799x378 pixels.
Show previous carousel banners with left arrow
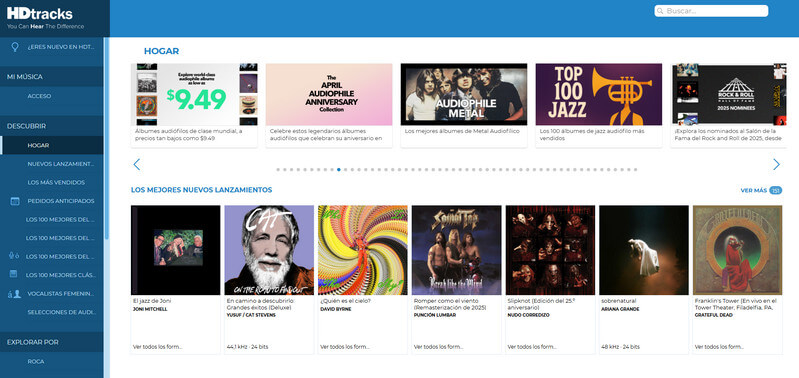coord(137,165)
